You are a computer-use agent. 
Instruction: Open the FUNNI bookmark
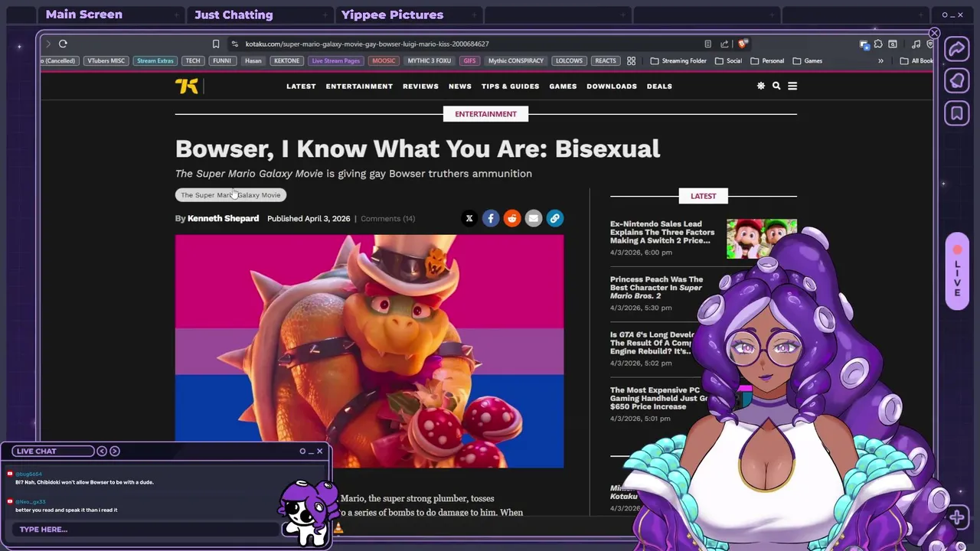point(222,61)
